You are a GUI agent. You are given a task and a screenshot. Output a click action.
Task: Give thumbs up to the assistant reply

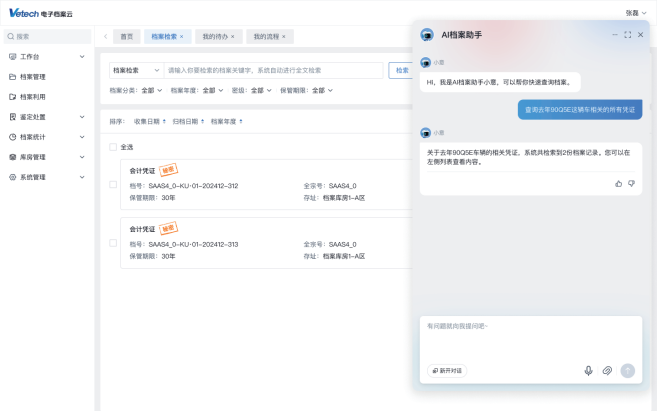(618, 184)
